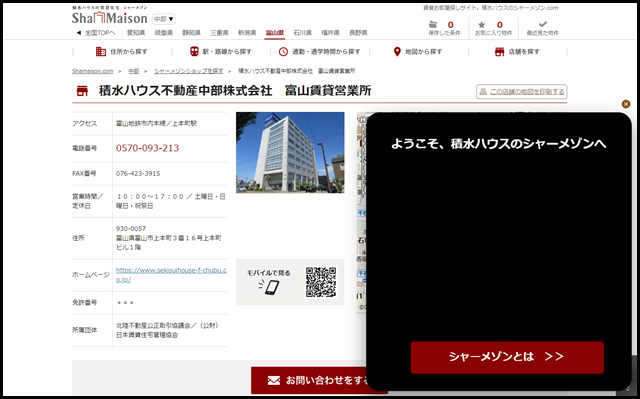Select the 福井県 prefecture tab
The image size is (640, 399).
click(330, 33)
